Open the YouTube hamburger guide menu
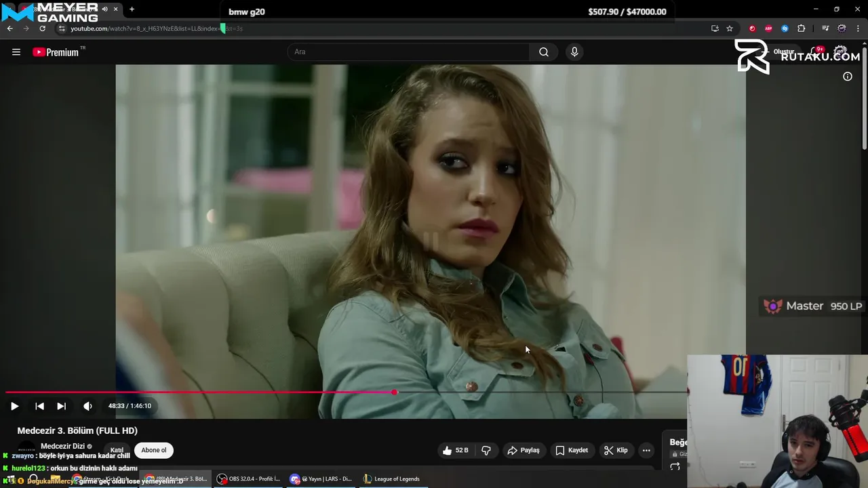The width and height of the screenshot is (868, 488). pyautogui.click(x=16, y=52)
